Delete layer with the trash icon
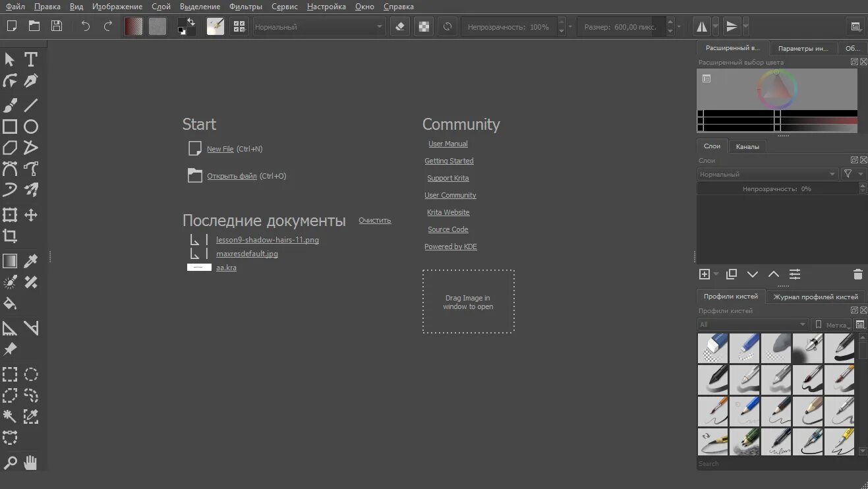Image resolution: width=868 pixels, height=489 pixels. 857,274
